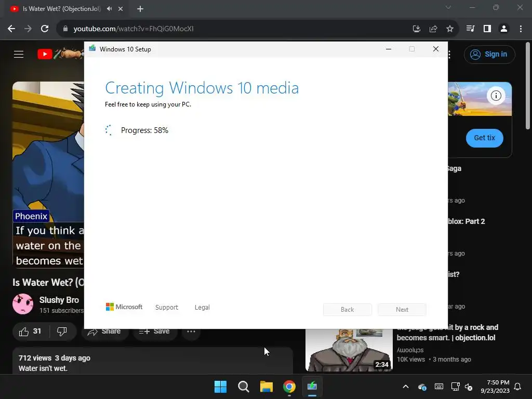Dislike the Is Water Wet video
The height and width of the screenshot is (399, 532).
point(62,331)
